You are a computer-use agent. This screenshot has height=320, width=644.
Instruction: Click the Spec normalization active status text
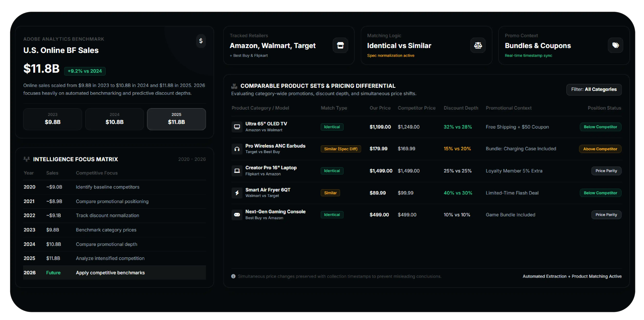pyautogui.click(x=390, y=56)
